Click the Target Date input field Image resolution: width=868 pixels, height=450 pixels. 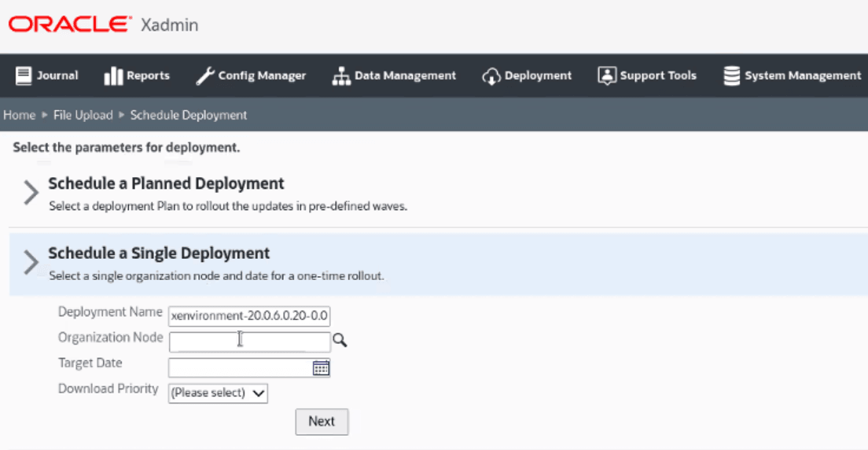point(250,368)
